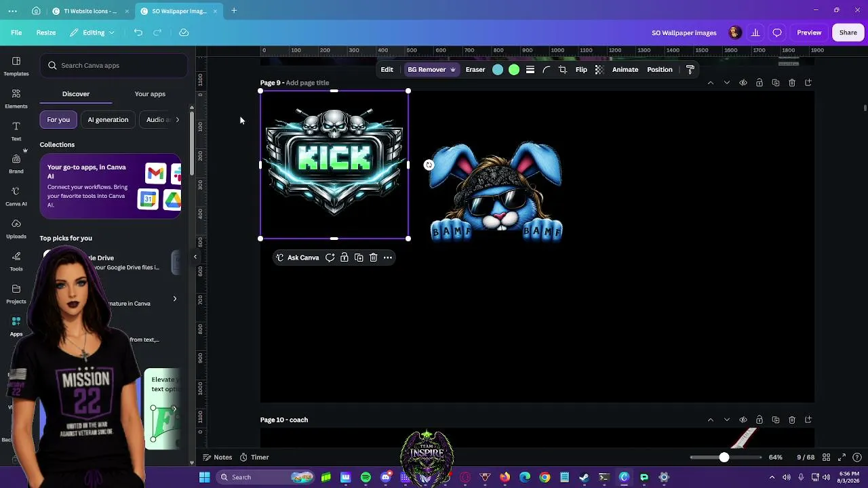Click Edit in the image toolbar

click(387, 70)
